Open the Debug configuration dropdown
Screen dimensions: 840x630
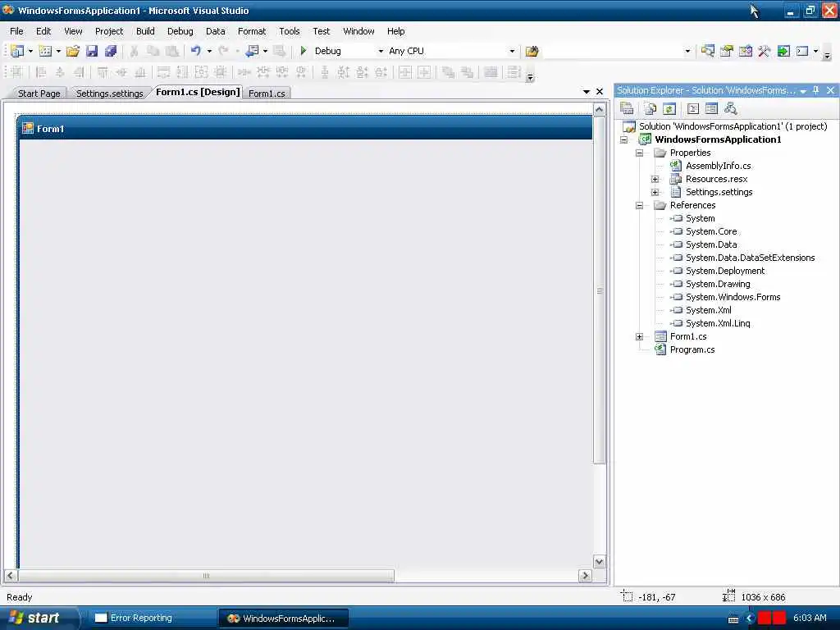click(381, 51)
